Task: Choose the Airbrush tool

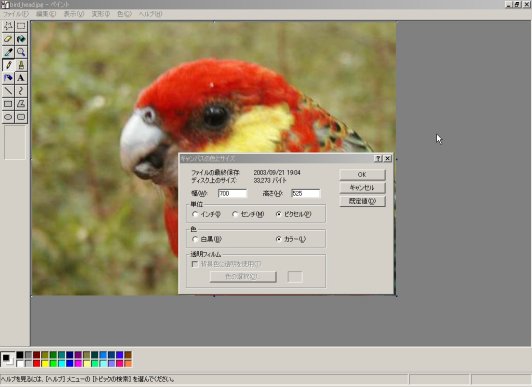Action: tap(8, 78)
